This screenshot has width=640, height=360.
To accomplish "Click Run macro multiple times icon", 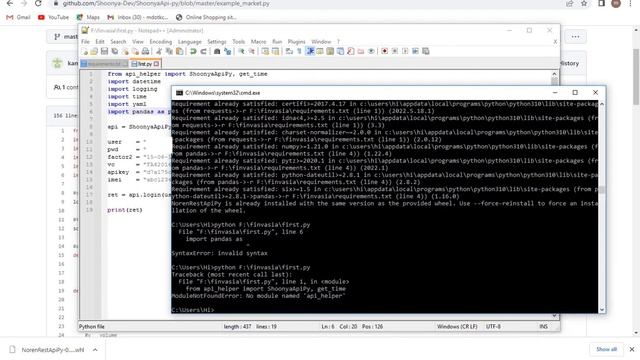I will [x=415, y=51].
